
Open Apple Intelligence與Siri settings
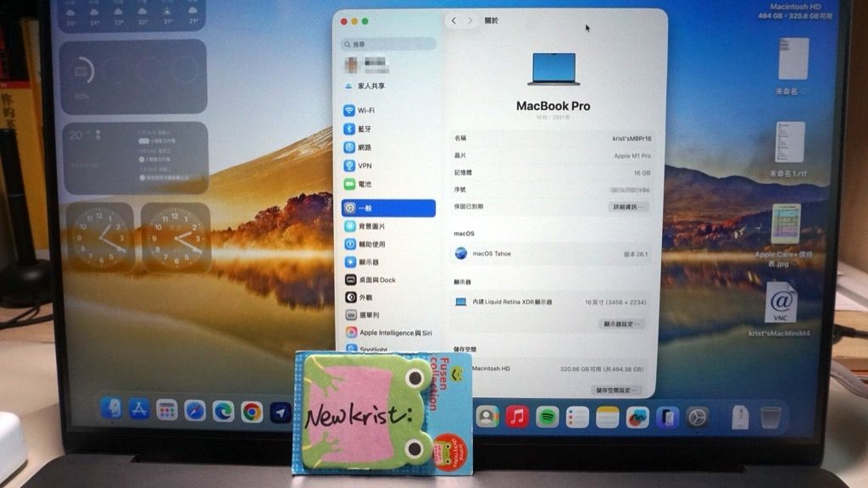click(x=394, y=333)
